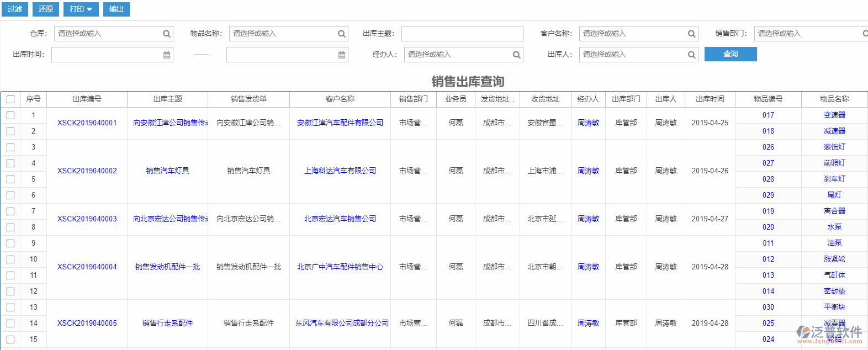This screenshot has height=350, width=868.
Task: Select the checkbox for row 9
Action: (x=10, y=243)
